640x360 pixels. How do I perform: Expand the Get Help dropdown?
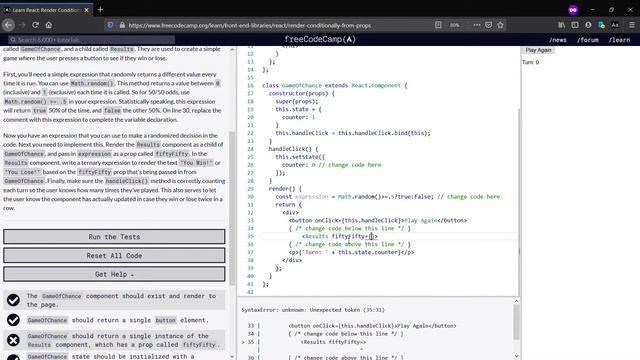click(114, 274)
